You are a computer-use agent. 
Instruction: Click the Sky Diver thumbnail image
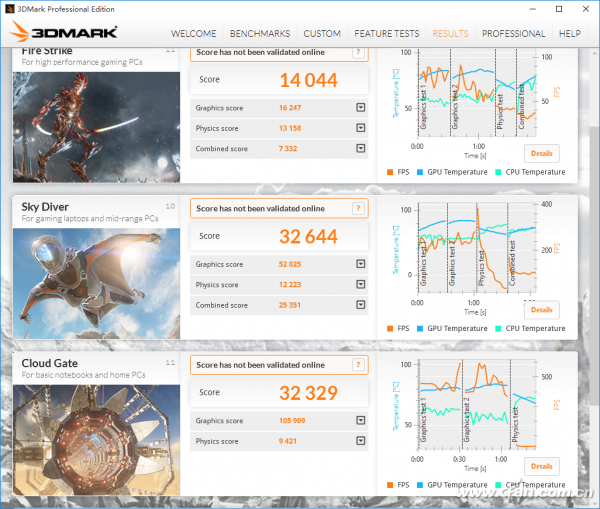[96, 284]
